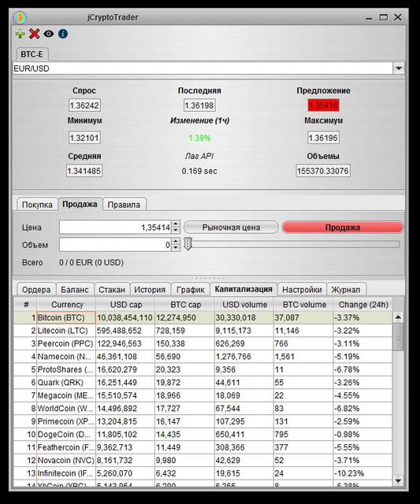This screenshot has height=504, width=420.
Task: Sort by the Currency column header
Action: [66, 305]
